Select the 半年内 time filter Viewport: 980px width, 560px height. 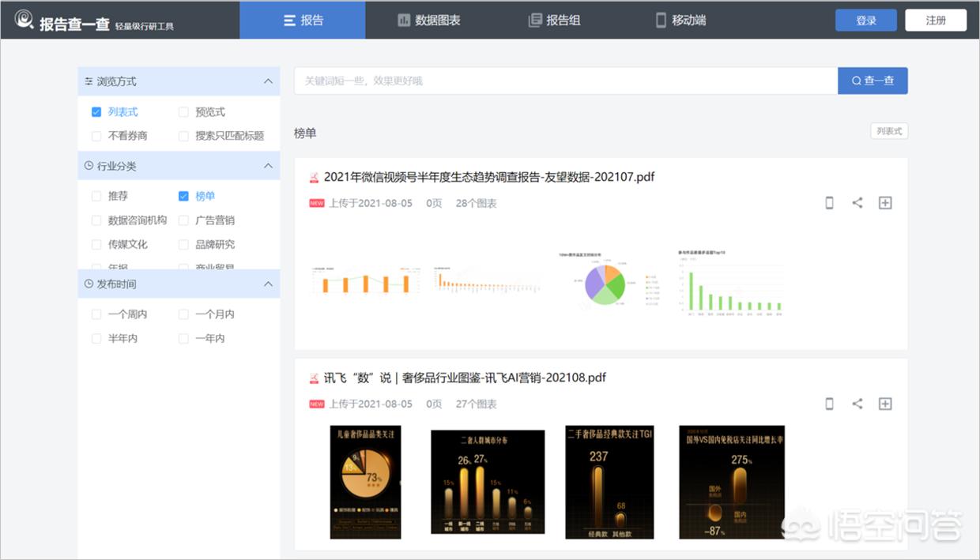(x=96, y=338)
